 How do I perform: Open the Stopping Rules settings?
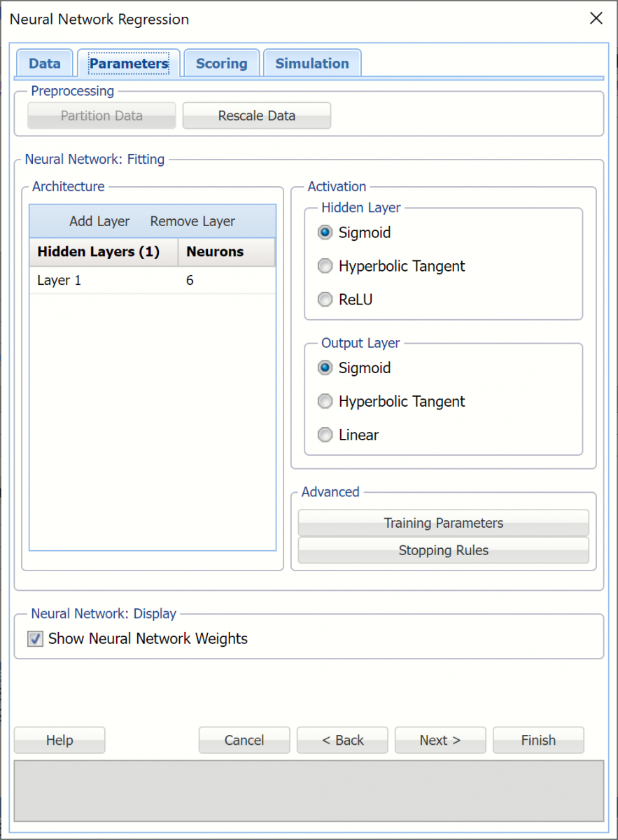442,550
